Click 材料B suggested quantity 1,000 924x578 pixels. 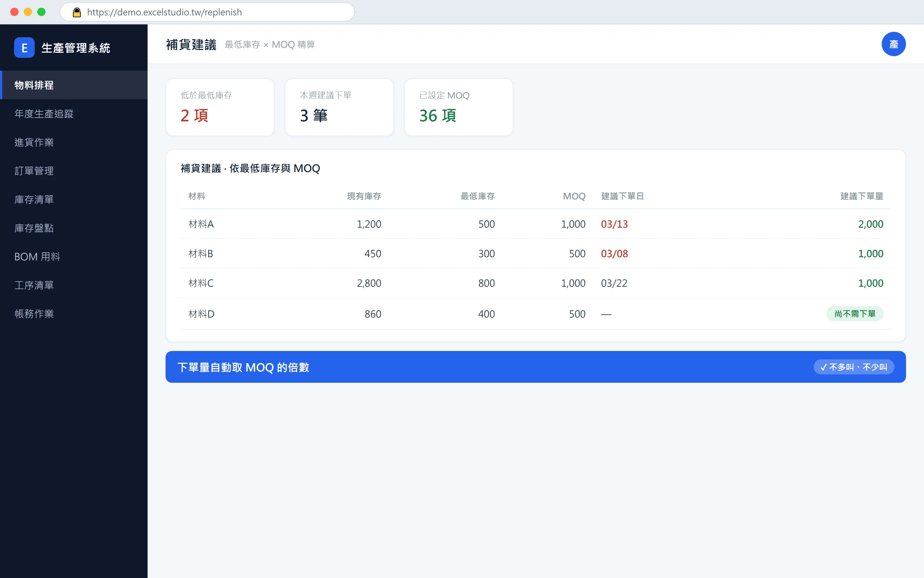pos(870,253)
